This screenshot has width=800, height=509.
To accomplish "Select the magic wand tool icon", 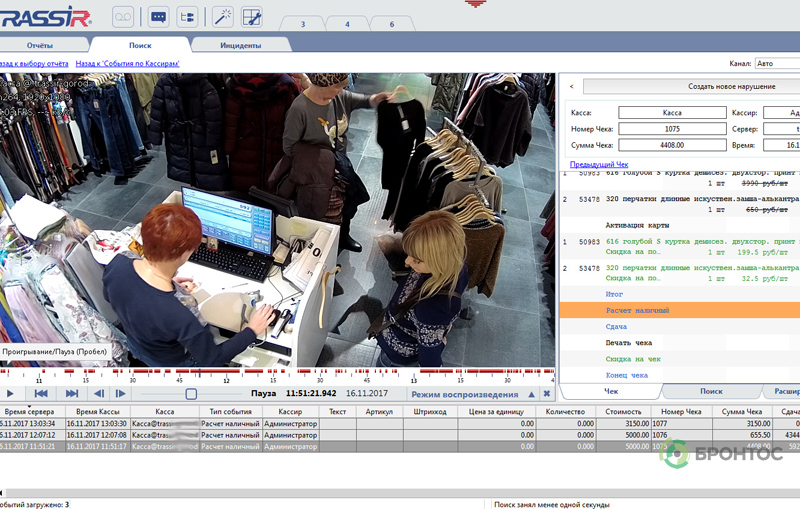I will click(x=223, y=16).
